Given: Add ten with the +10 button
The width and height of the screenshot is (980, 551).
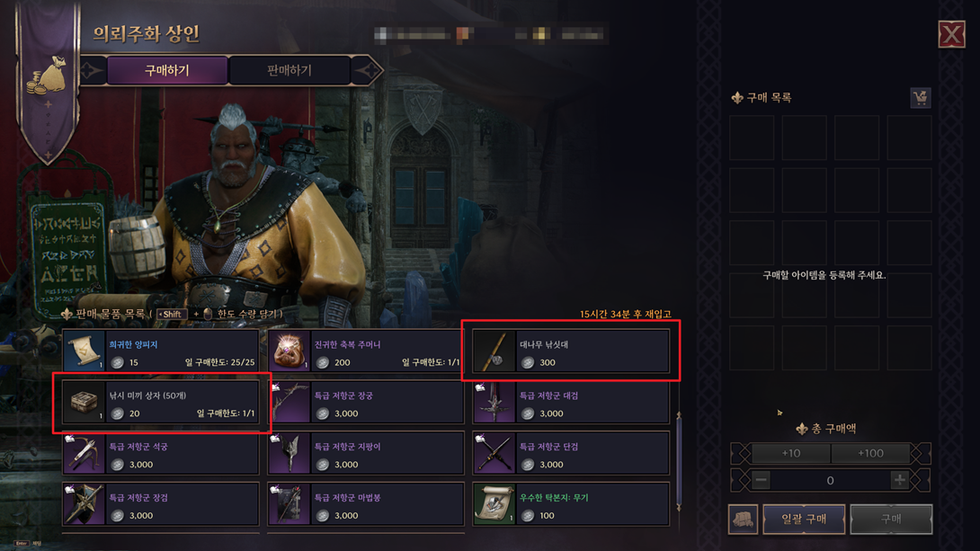Looking at the screenshot, I should tap(790, 454).
